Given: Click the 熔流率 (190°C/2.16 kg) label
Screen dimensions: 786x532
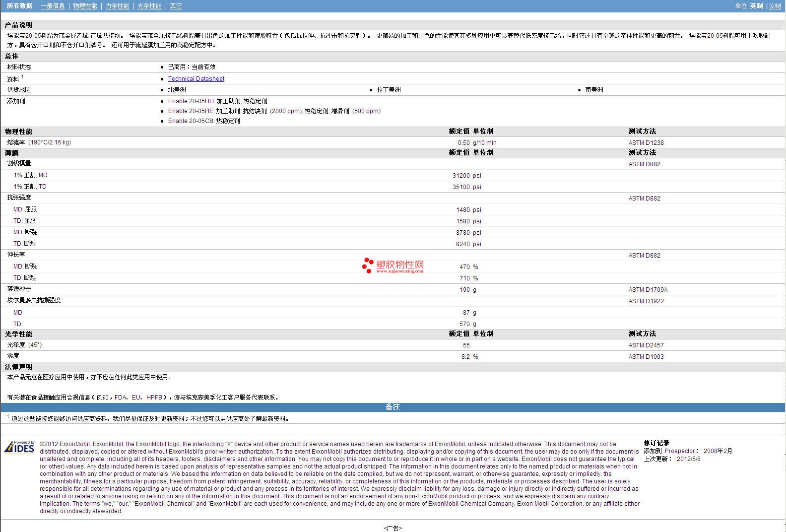Looking at the screenshot, I should tap(39, 142).
